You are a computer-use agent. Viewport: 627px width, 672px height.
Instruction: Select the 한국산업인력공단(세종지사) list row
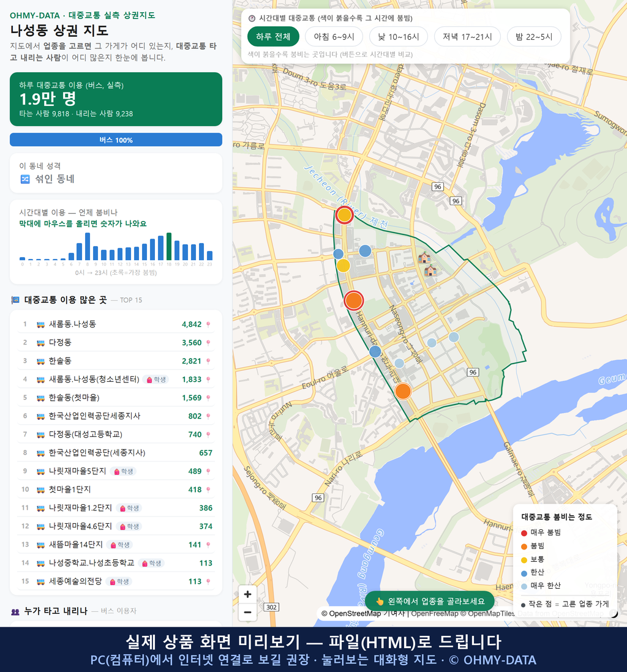[x=116, y=453]
